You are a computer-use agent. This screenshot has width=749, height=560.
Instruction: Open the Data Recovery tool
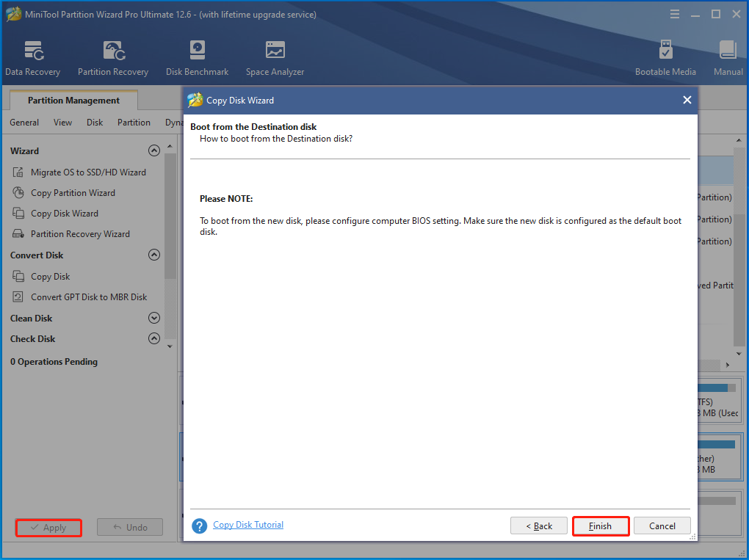click(32, 58)
